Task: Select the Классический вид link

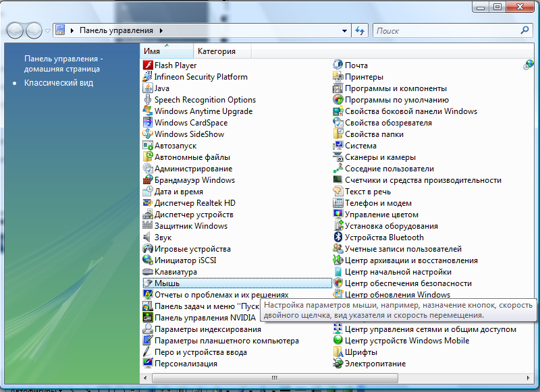Action: (x=59, y=83)
